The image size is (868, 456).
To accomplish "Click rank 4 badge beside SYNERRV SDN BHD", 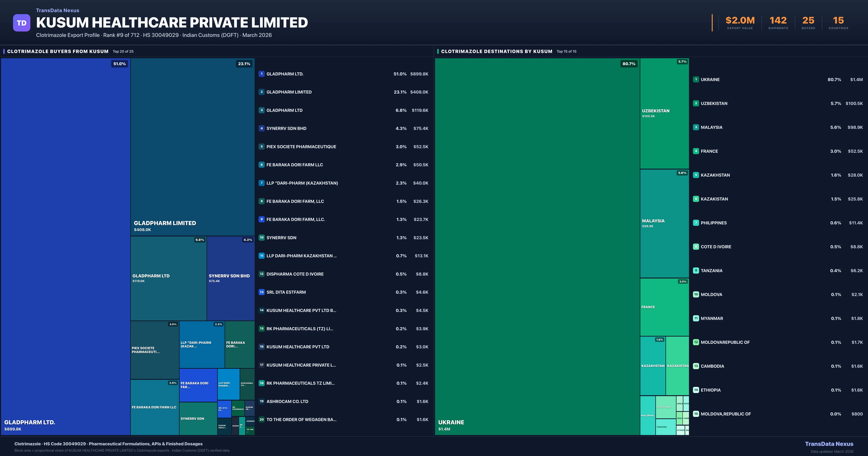I will pos(261,128).
